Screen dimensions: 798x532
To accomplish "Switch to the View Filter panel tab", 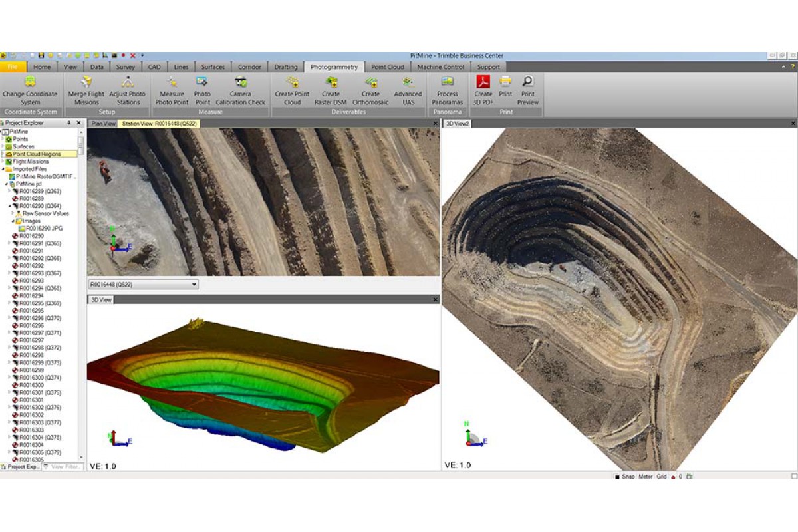I will [65, 467].
